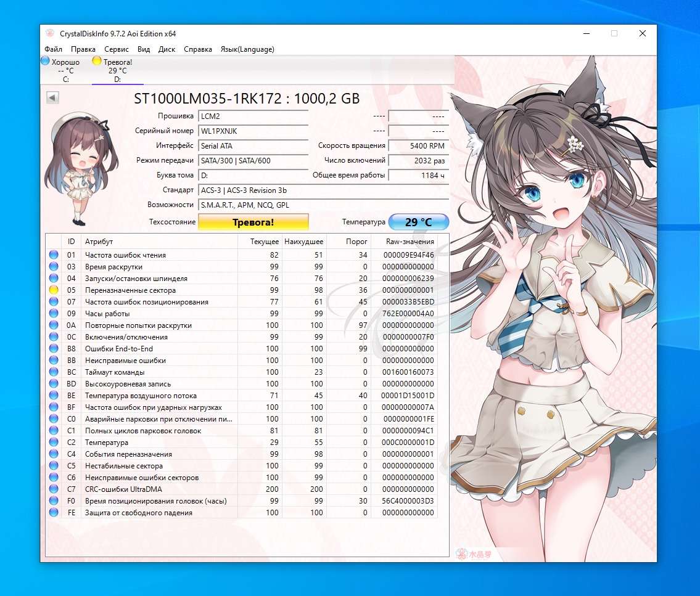Click the status orb for attribute C1 row

[54, 430]
